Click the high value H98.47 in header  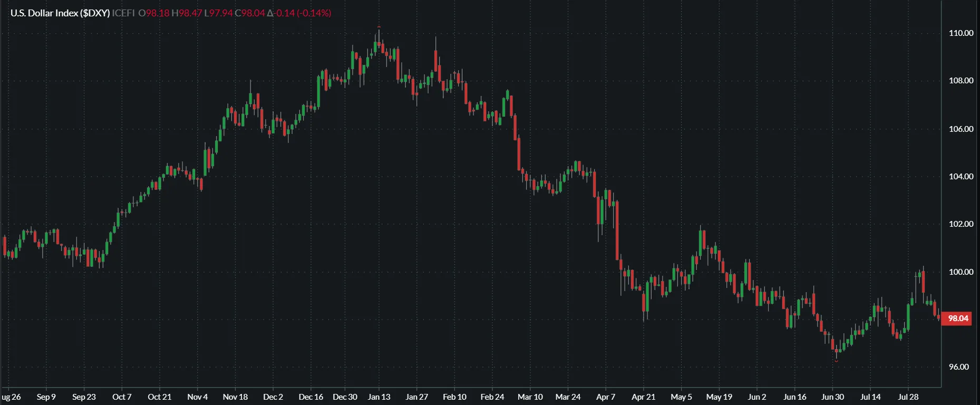pyautogui.click(x=187, y=13)
